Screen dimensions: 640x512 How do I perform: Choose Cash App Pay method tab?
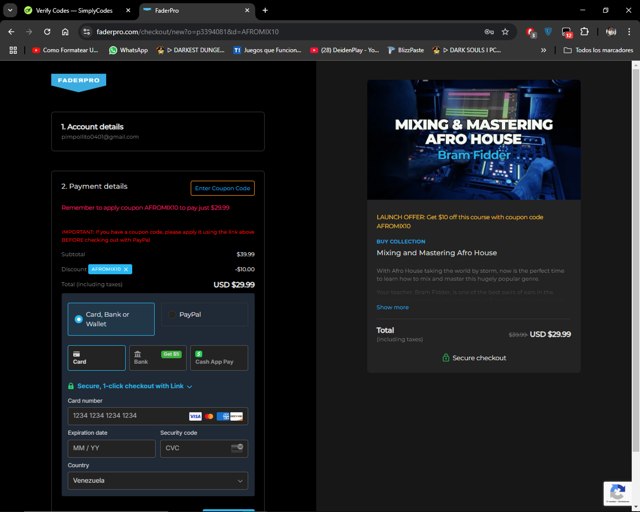219,358
